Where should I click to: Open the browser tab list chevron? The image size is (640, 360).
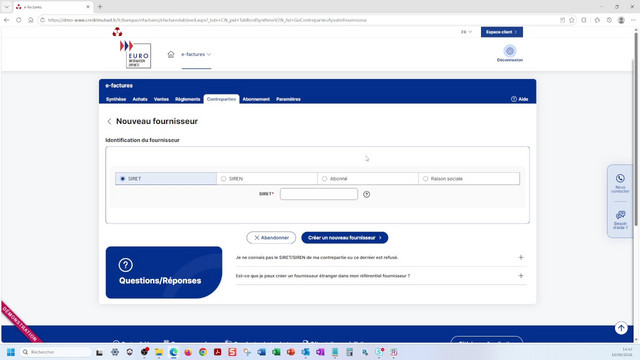click(7, 7)
